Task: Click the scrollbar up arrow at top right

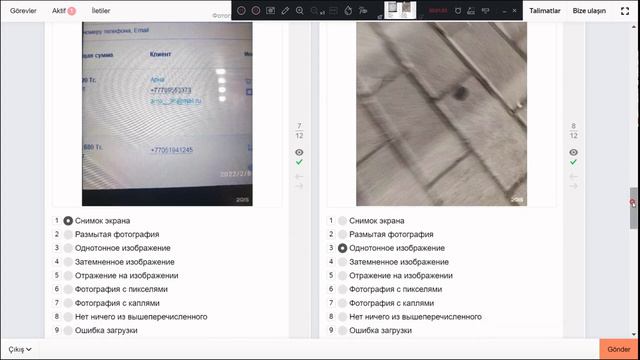Action: click(x=633, y=26)
